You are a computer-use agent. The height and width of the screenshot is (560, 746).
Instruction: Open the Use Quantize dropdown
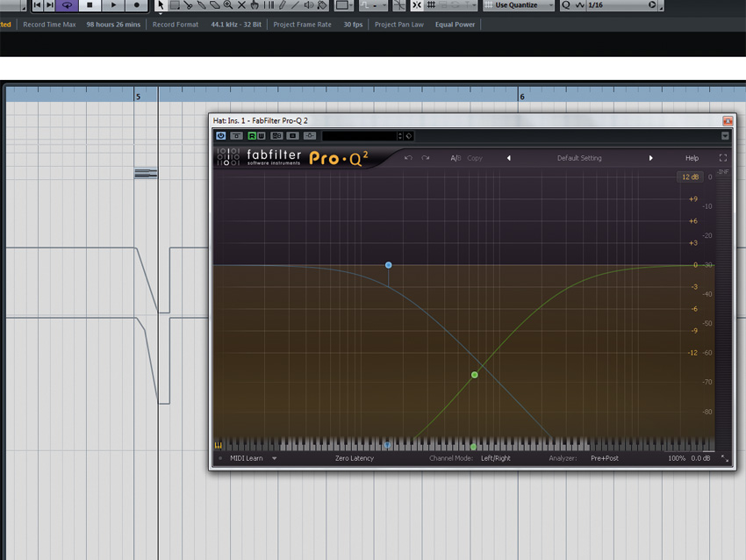[519, 5]
